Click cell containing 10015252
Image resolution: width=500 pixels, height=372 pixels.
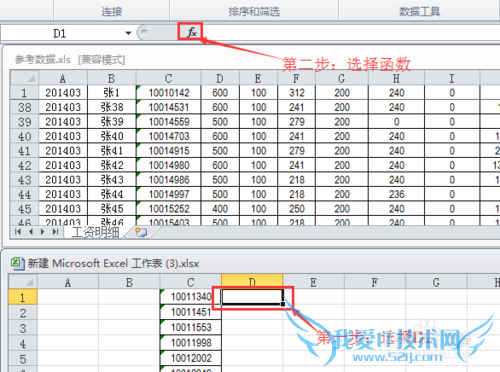168,209
